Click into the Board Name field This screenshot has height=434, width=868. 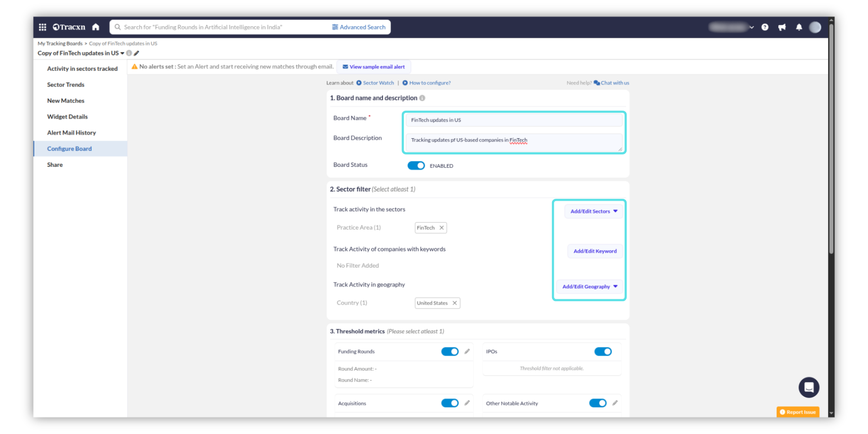(514, 120)
